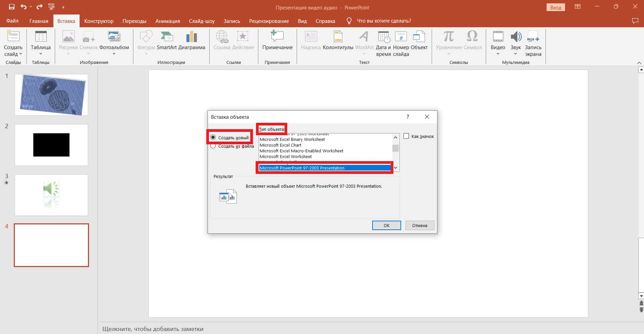Select slide 1 thumbnail
This screenshot has width=644, height=334.
(51, 95)
